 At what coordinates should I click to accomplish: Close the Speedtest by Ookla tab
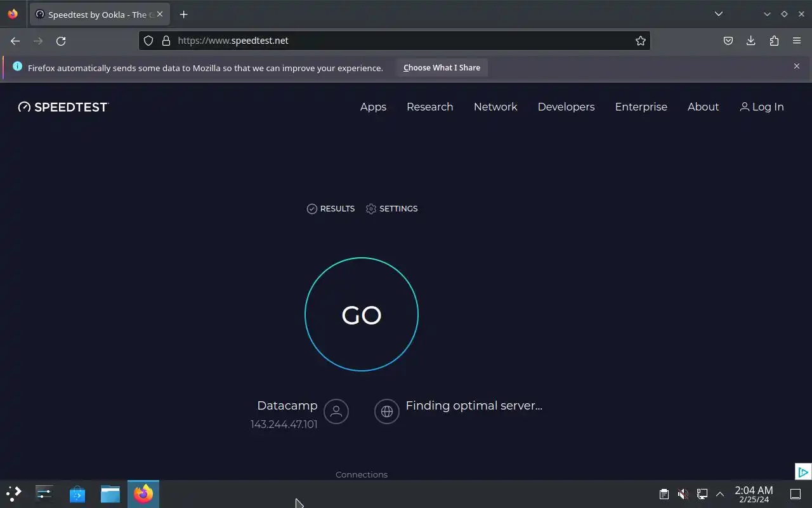click(160, 14)
